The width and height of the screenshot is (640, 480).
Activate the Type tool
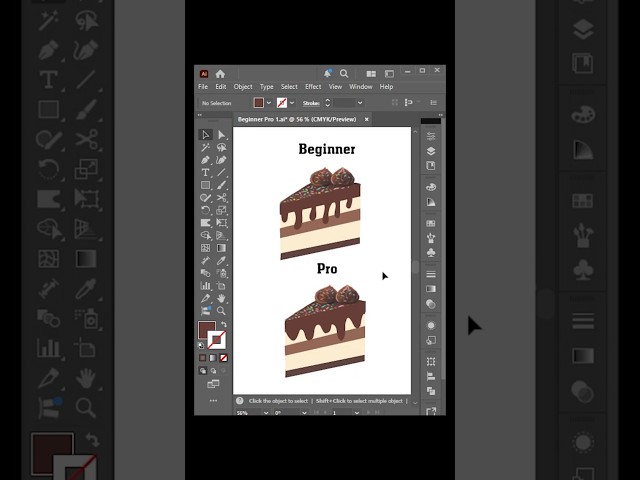205,173
